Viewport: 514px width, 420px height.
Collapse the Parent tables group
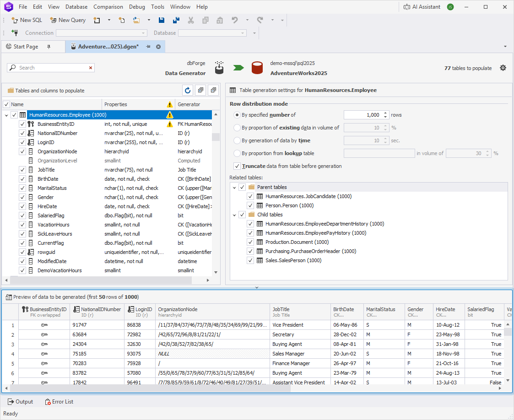click(234, 188)
